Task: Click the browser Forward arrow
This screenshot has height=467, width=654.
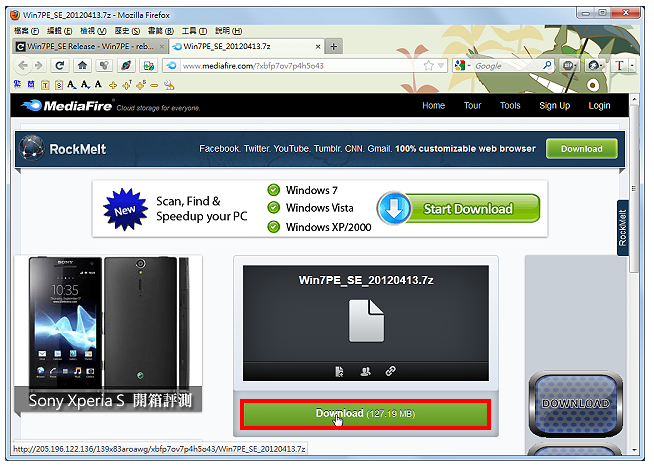Action: click(x=38, y=65)
